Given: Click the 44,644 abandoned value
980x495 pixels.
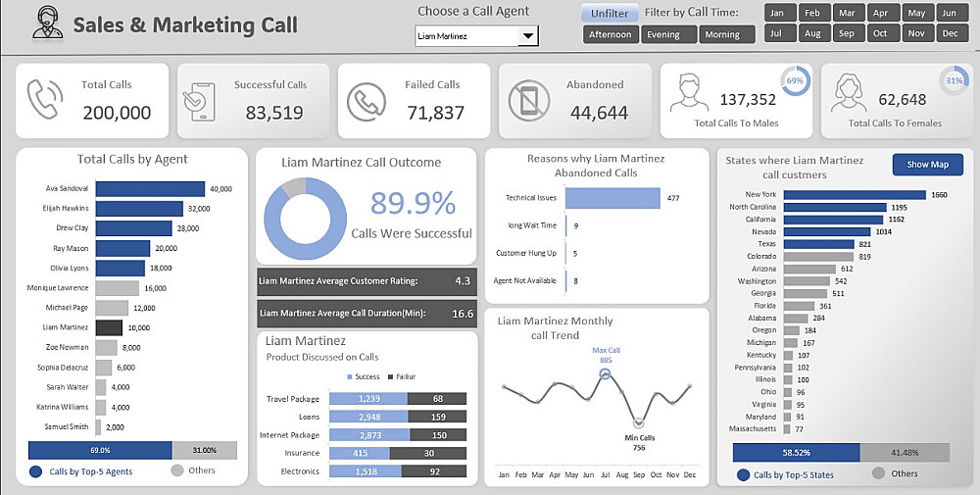Looking at the screenshot, I should tap(599, 113).
